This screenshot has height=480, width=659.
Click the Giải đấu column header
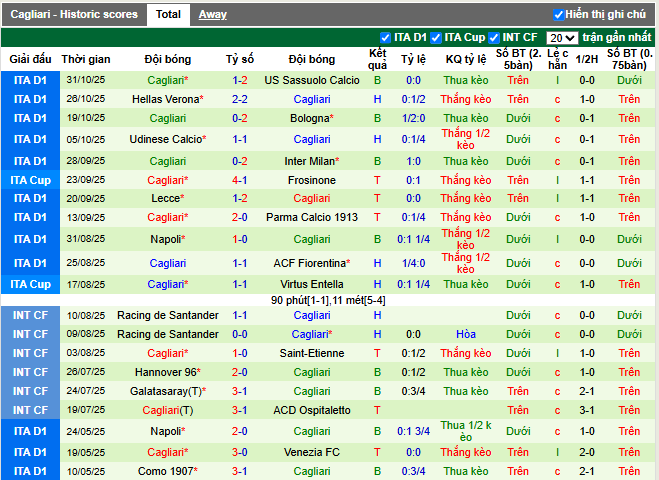click(x=30, y=59)
